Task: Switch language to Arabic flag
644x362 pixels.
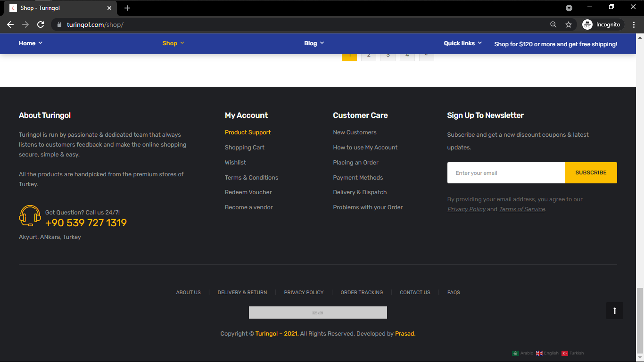Action: [515, 353]
